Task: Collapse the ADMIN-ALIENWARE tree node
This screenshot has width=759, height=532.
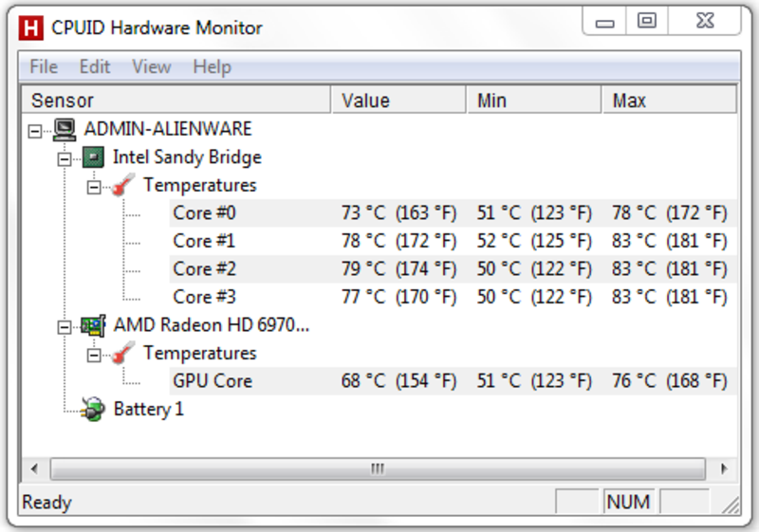Action: [36, 130]
